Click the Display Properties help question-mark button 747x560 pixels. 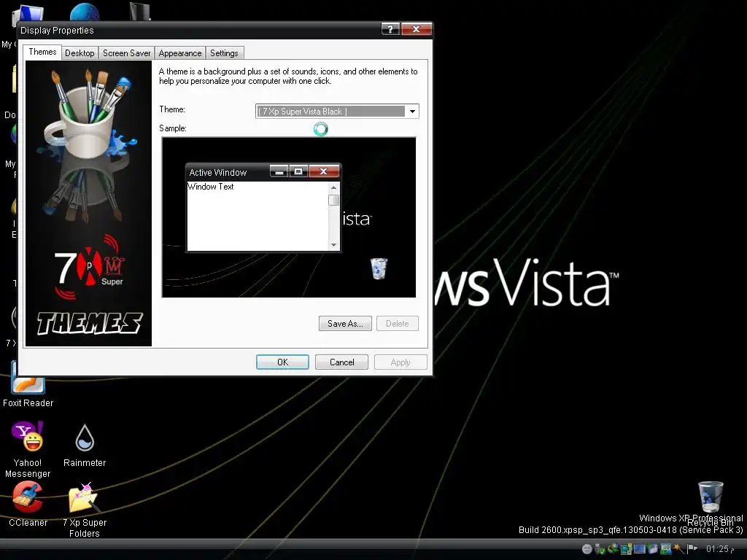click(x=390, y=29)
